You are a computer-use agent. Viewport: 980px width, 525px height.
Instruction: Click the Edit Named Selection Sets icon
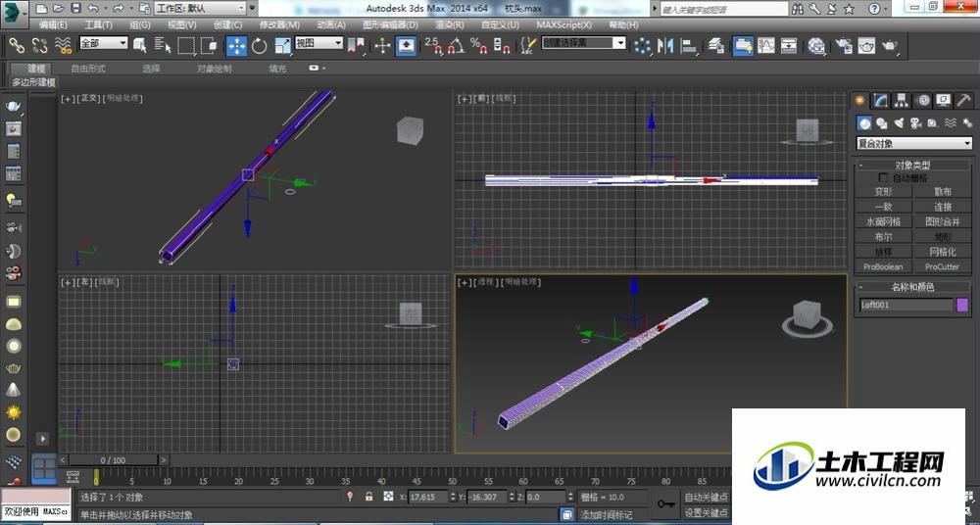click(528, 45)
